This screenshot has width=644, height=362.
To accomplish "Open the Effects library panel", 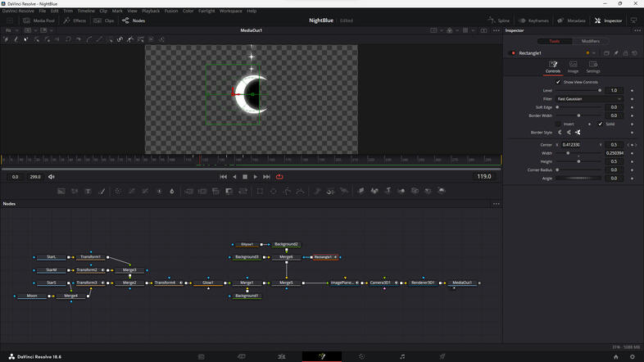I will click(x=75, y=20).
